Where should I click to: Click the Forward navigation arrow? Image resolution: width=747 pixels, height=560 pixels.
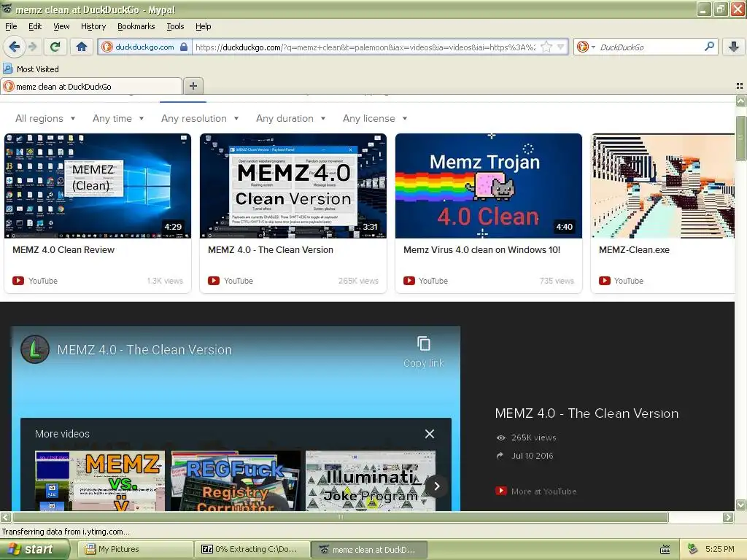[33, 47]
